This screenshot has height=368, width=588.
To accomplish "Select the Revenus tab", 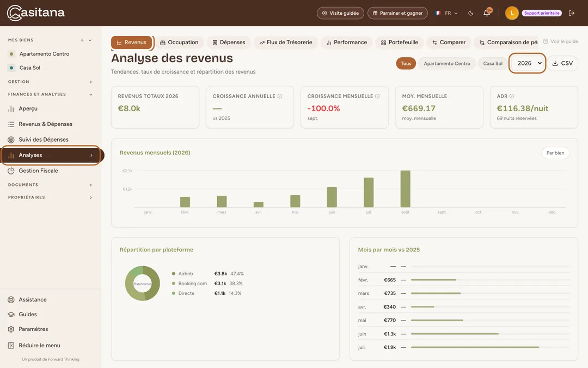I will [132, 43].
